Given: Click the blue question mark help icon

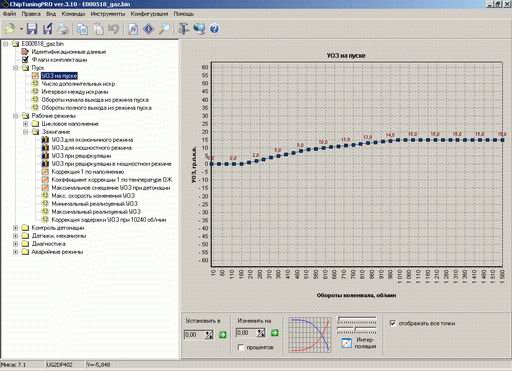Looking at the screenshot, I should point(215,29).
